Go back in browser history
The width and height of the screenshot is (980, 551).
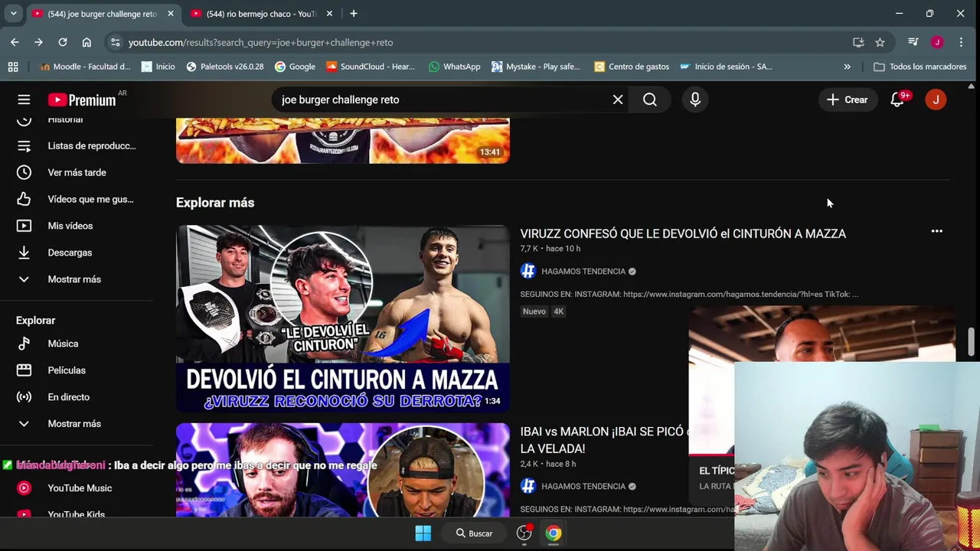[15, 42]
